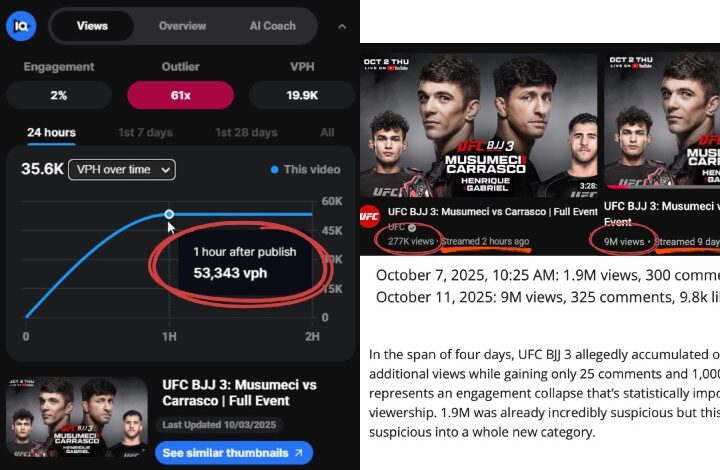The height and width of the screenshot is (470, 720).
Task: Open the AI Coach tab
Action: click(x=272, y=26)
